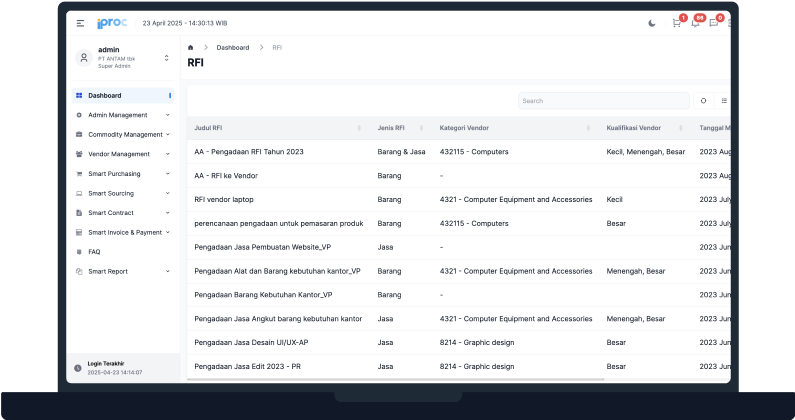Screen dimensions: 795x420
Task: Expand Smart Sourcing chevron
Action: [x=167, y=193]
